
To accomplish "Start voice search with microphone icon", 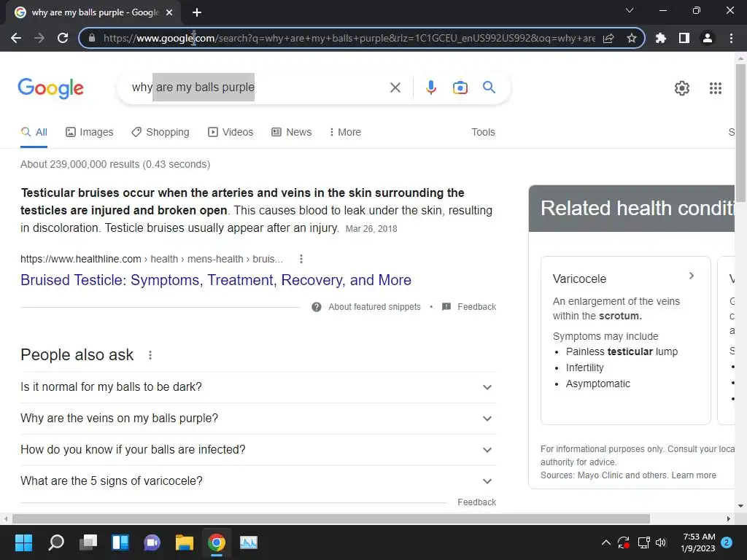I will [x=430, y=87].
